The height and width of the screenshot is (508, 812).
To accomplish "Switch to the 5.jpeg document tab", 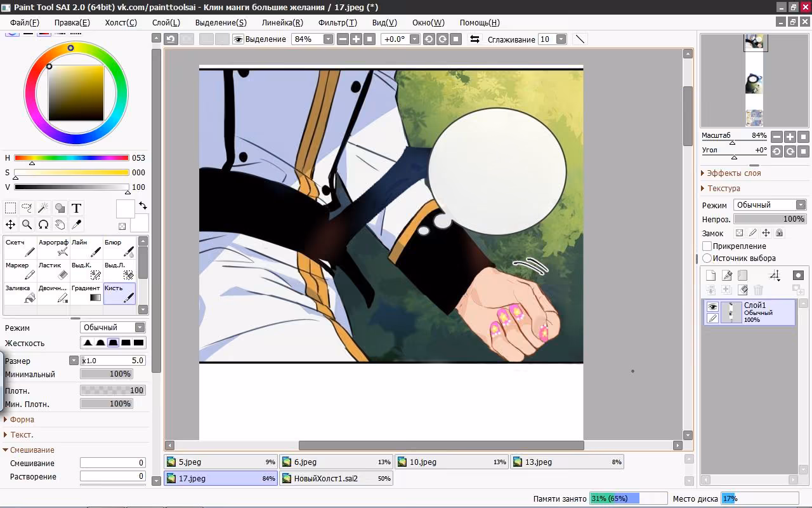I will pos(221,462).
